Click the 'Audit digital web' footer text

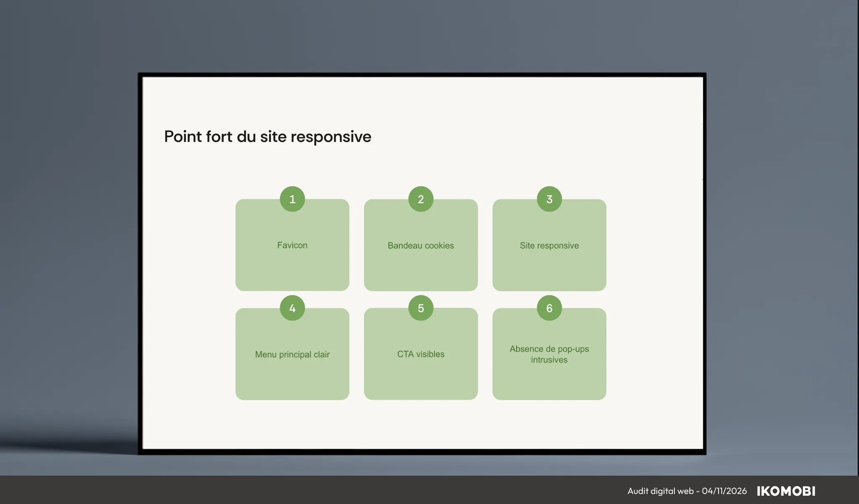(660, 491)
